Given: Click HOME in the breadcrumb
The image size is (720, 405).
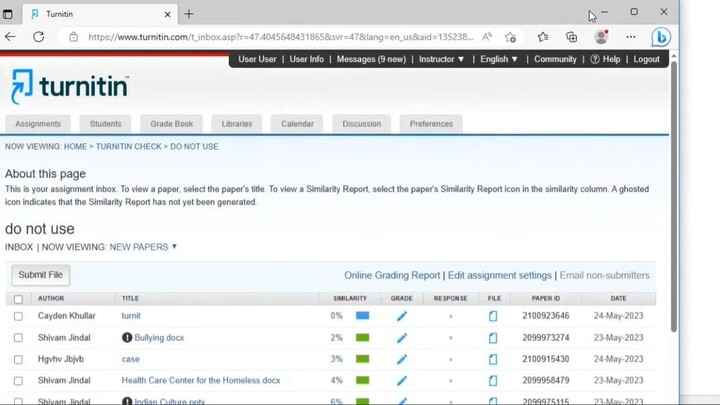Looking at the screenshot, I should click(75, 146).
